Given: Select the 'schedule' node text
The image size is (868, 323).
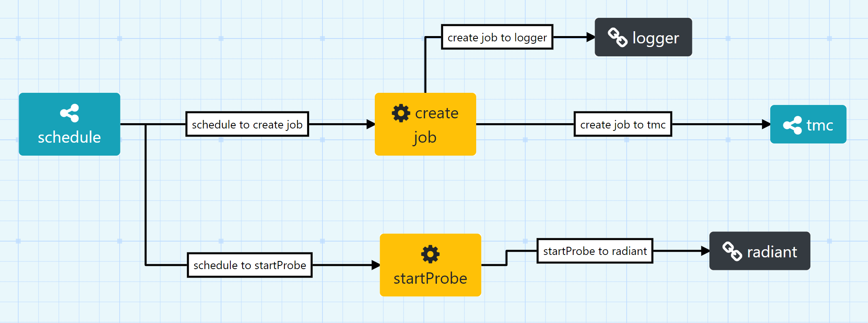Looking at the screenshot, I should 69,137.
